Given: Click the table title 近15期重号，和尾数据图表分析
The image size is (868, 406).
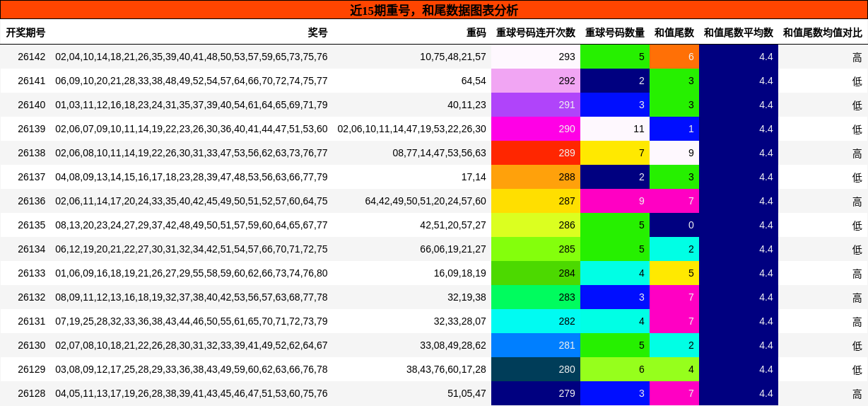Looking at the screenshot, I should [x=434, y=10].
